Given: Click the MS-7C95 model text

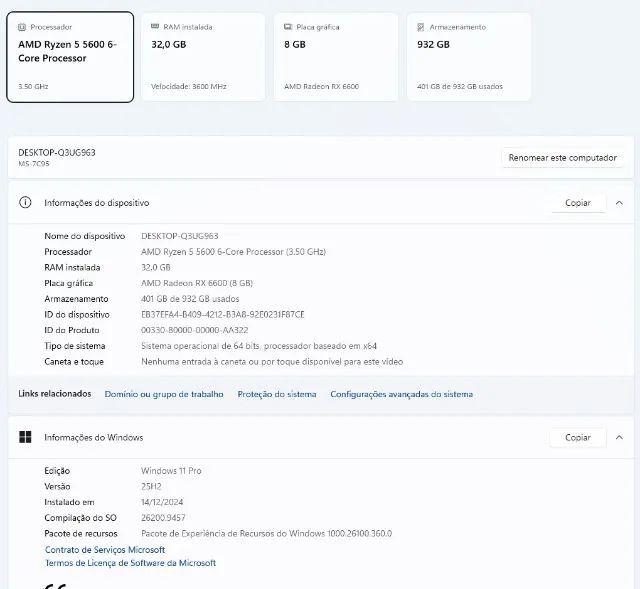Looking at the screenshot, I should tap(34, 164).
